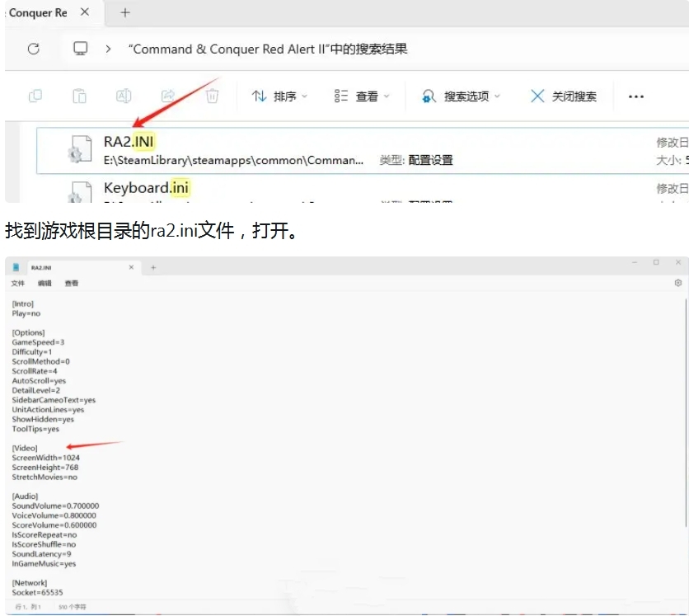Click the Paste toolbar icon
The height and width of the screenshot is (616, 689).
point(80,96)
